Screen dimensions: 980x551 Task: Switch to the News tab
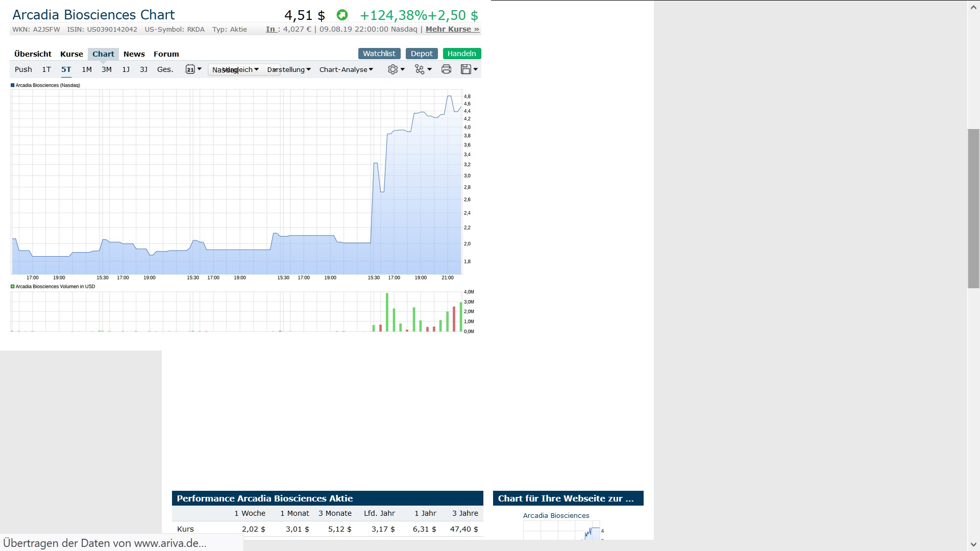point(134,54)
